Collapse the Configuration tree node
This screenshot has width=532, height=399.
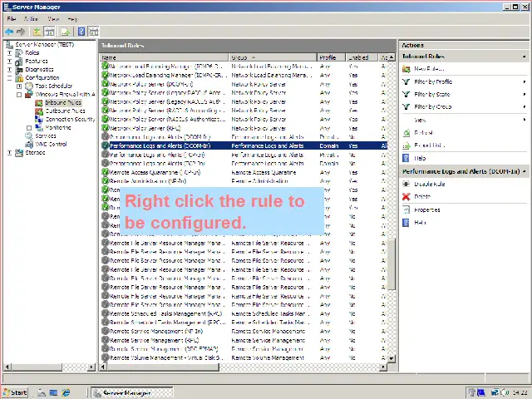9,78
